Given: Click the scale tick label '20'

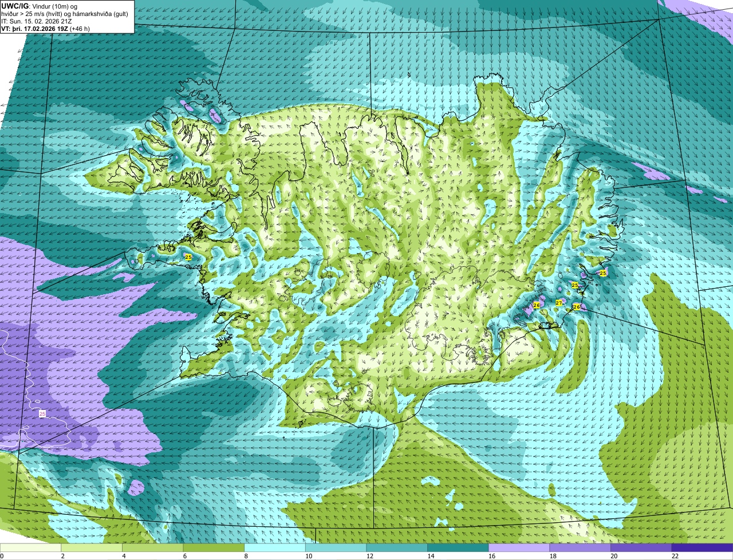Looking at the screenshot, I should [614, 556].
